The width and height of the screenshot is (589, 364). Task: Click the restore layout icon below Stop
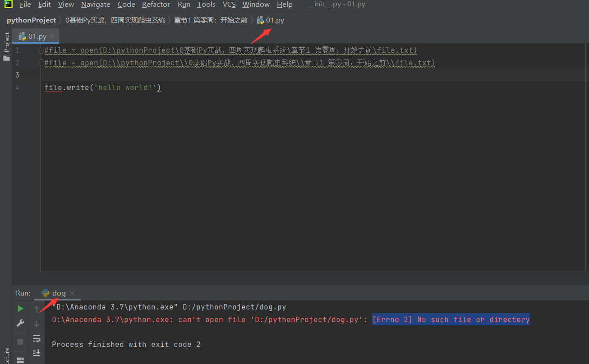(x=20, y=360)
